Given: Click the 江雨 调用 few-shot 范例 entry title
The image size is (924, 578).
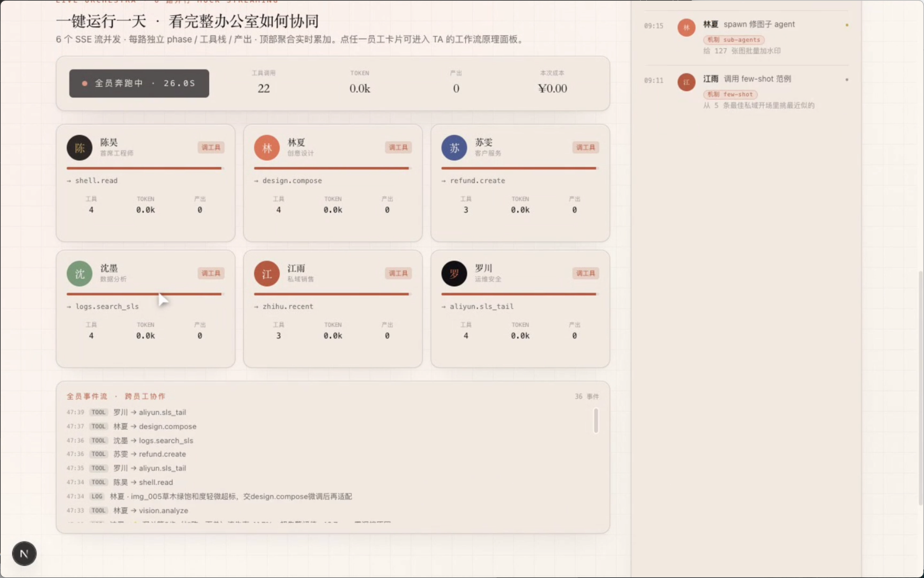Looking at the screenshot, I should pos(747,79).
